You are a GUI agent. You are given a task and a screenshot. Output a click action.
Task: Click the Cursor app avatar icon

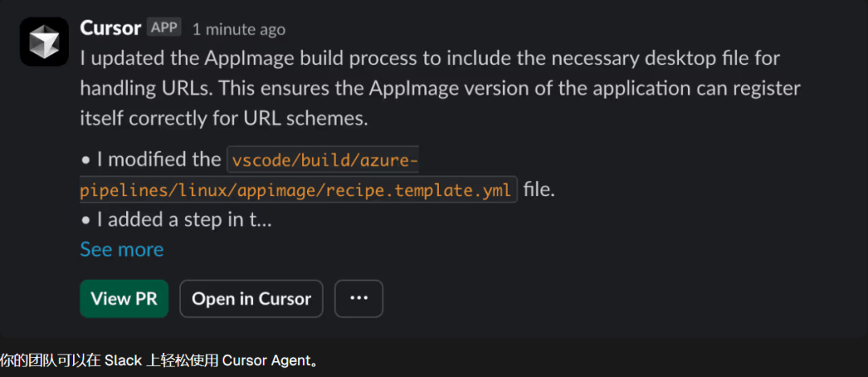[x=44, y=42]
